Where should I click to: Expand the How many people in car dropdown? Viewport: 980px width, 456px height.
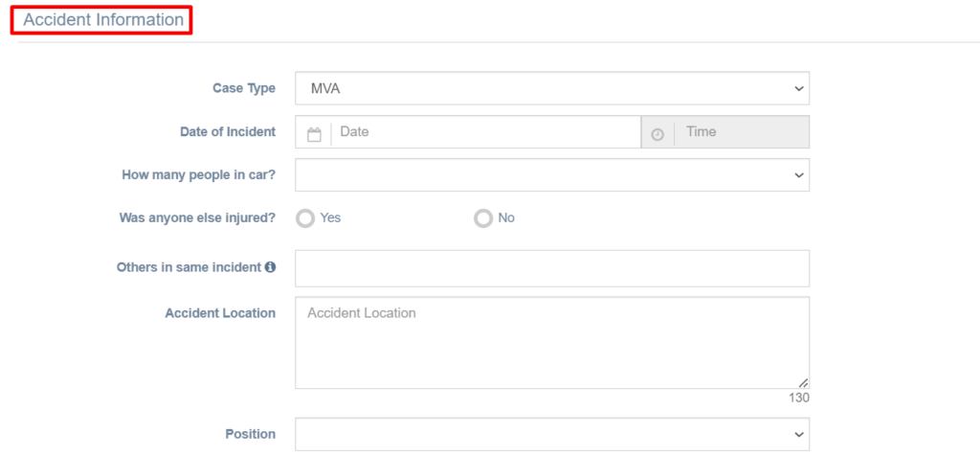(x=552, y=174)
